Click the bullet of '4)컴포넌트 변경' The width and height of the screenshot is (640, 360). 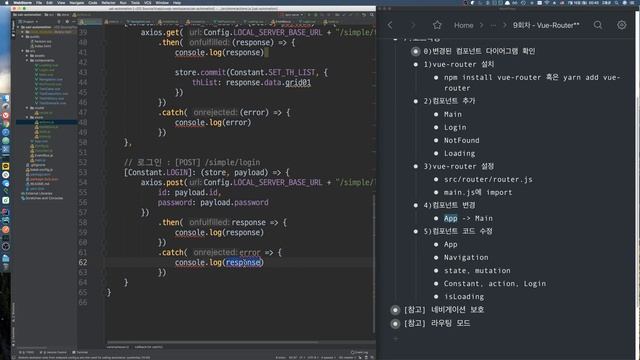416,205
